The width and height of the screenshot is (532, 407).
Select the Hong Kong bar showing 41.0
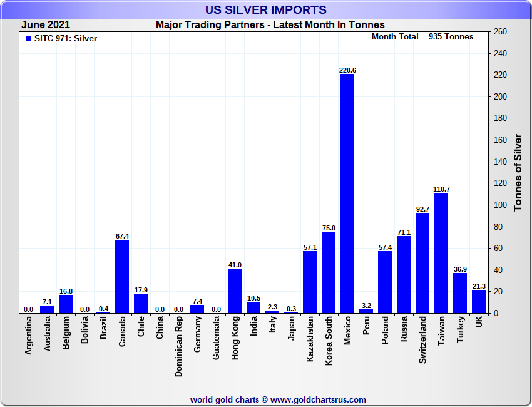click(x=235, y=291)
